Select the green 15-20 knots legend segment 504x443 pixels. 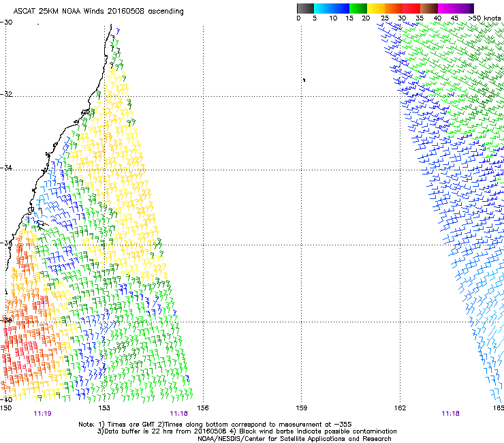pos(358,8)
